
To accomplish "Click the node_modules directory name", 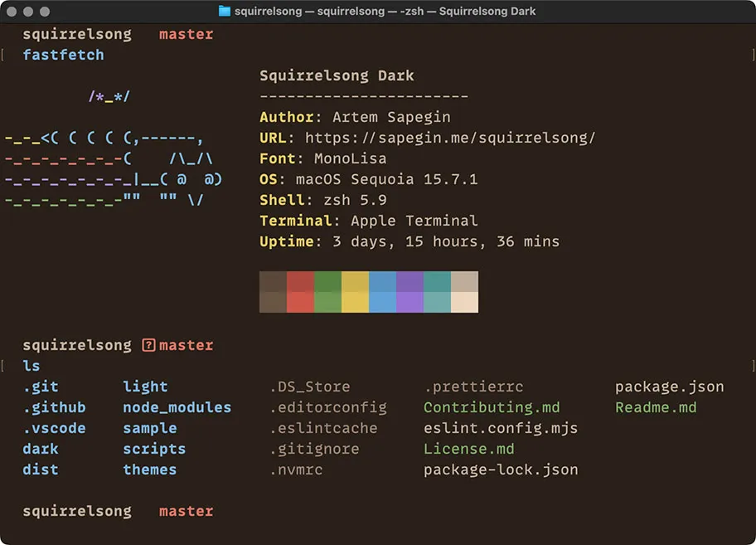I will 177,407.
